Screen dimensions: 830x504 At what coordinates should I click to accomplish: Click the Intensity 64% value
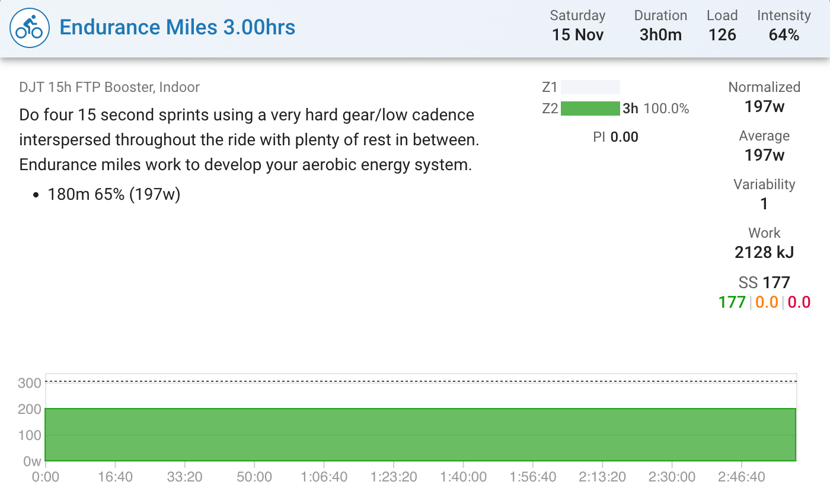784,34
